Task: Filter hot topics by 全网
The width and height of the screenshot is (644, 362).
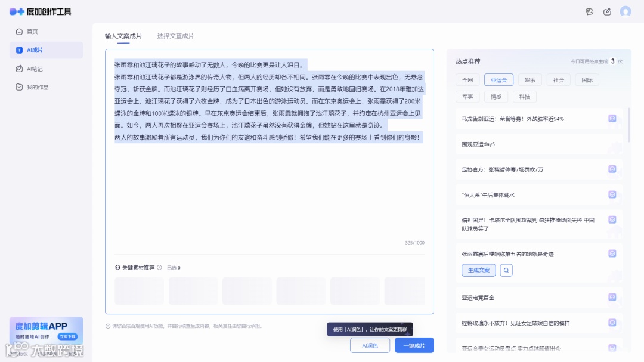Action: (467, 80)
